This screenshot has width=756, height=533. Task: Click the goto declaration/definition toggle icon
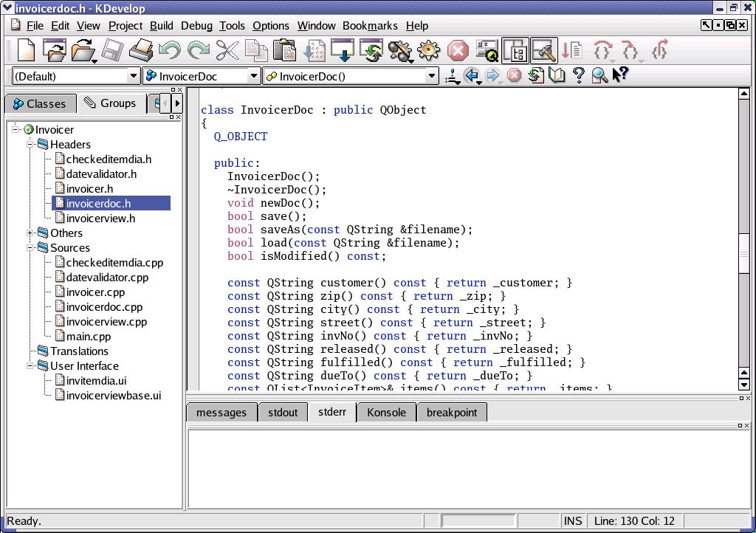click(453, 75)
